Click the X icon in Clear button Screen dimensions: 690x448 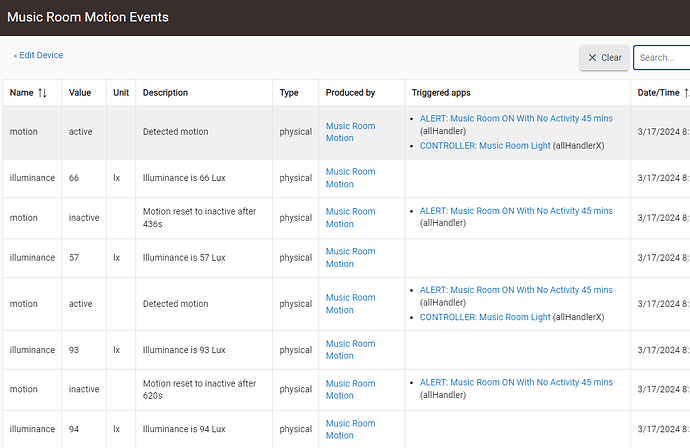[x=592, y=58]
